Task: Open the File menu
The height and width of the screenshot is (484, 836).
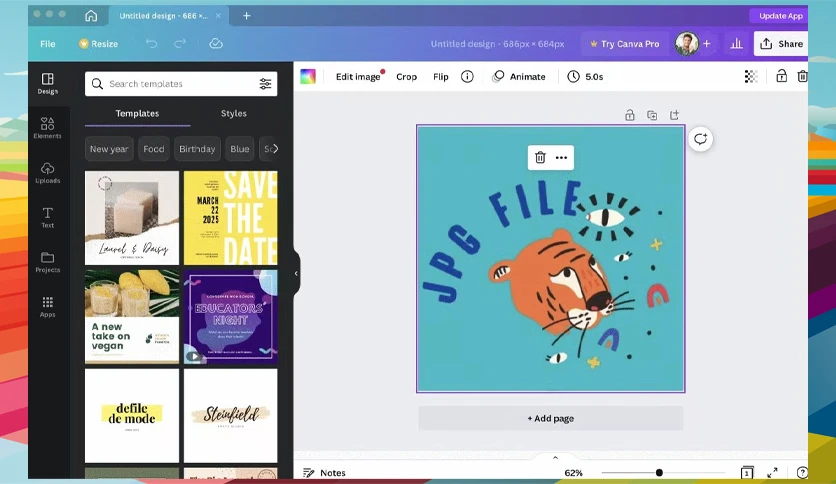Action: pyautogui.click(x=47, y=44)
